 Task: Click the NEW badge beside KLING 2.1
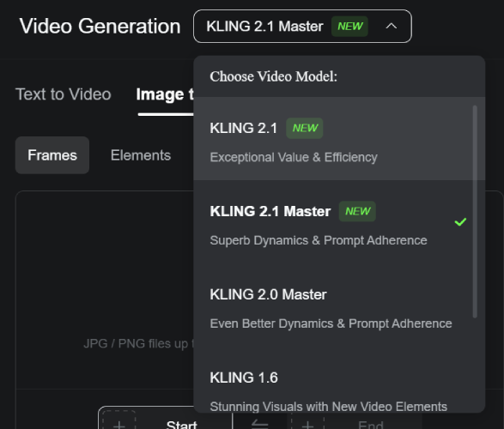tap(305, 128)
